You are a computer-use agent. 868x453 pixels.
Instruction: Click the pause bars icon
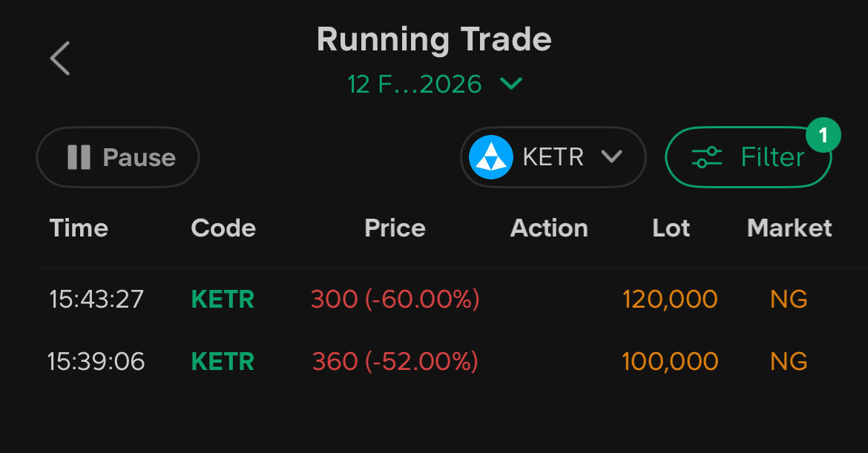pos(79,157)
